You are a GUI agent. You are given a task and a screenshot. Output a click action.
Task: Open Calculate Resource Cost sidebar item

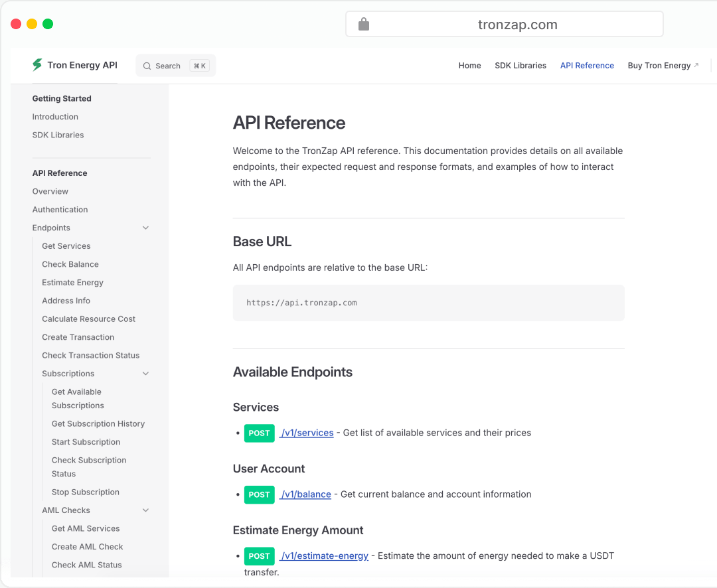89,319
